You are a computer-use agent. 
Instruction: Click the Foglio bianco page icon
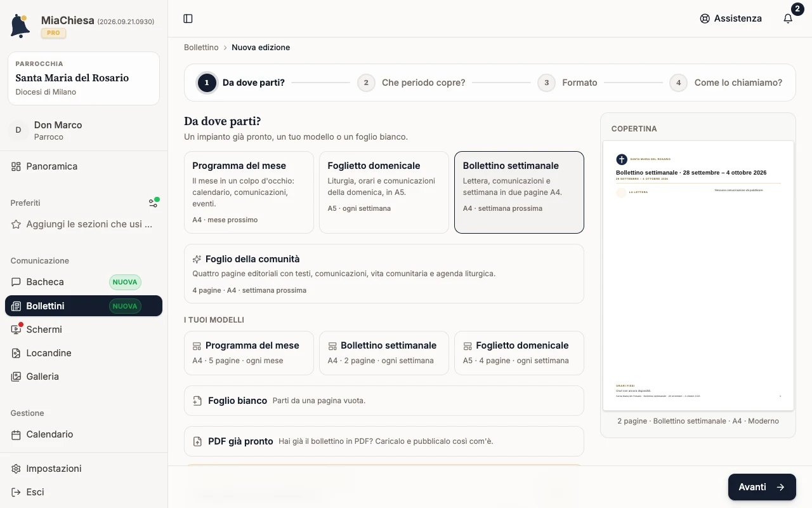pos(197,401)
